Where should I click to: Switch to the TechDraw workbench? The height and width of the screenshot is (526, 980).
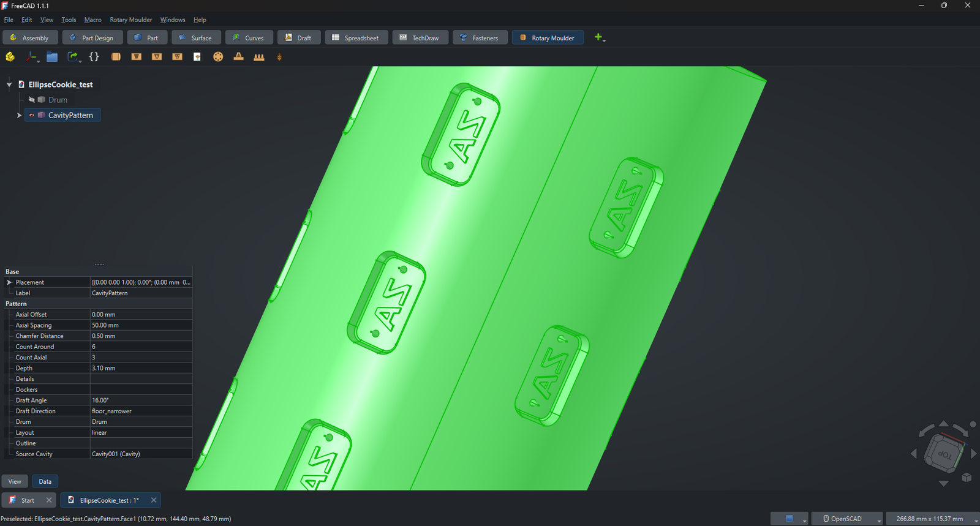420,37
